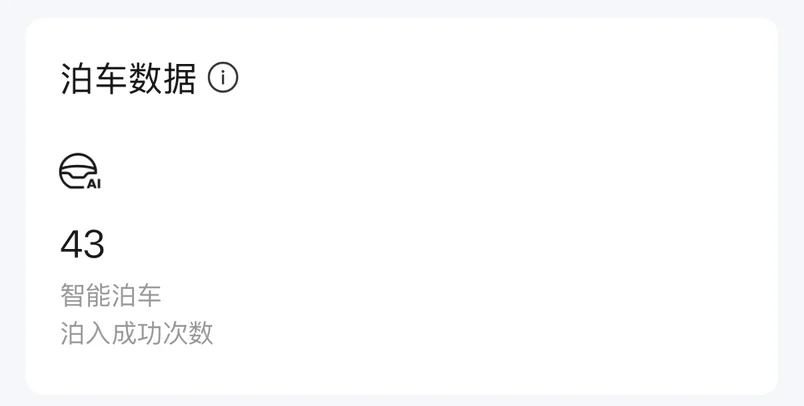Click the 泊入成功次数 caption
Screen dimensions: 804x406
136,333
